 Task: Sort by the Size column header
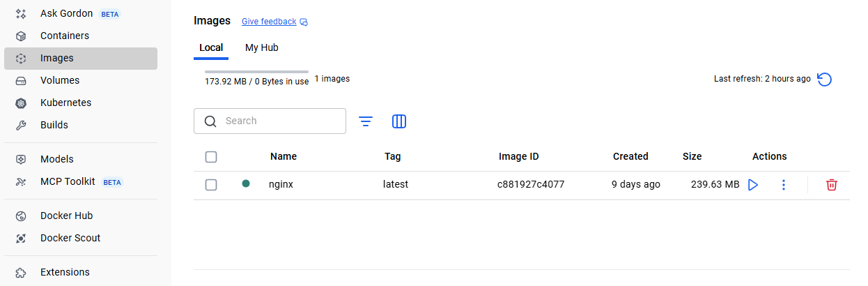[692, 156]
